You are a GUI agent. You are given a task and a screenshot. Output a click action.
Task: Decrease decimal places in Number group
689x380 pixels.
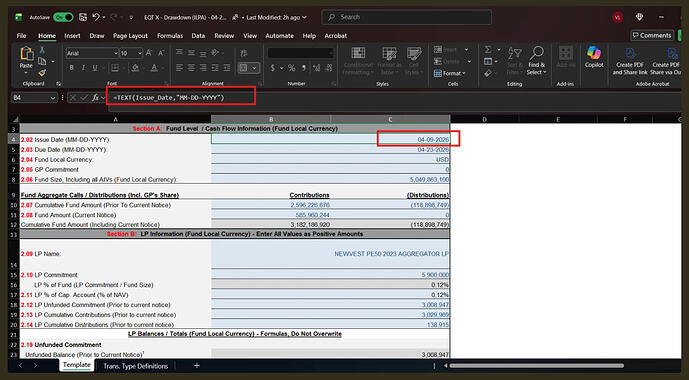328,68
